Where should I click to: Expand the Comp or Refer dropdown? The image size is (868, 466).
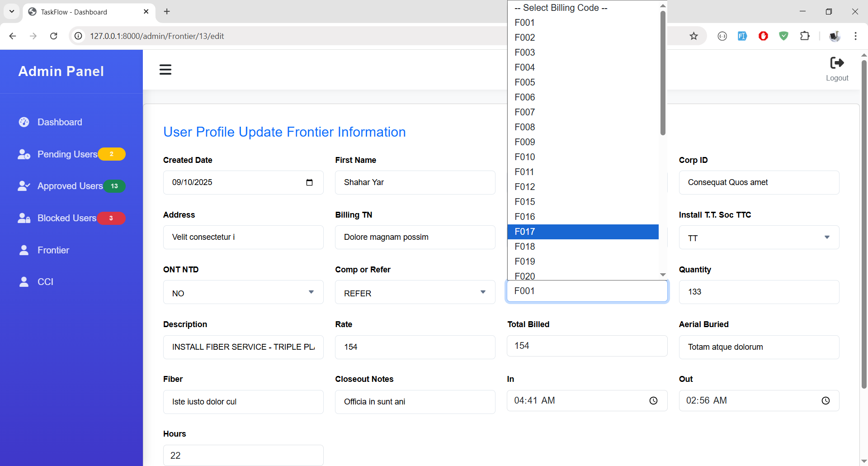(415, 293)
